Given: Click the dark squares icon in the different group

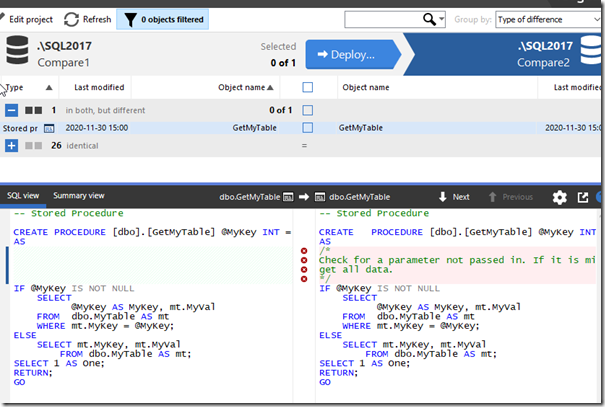Looking at the screenshot, I should pos(34,110).
